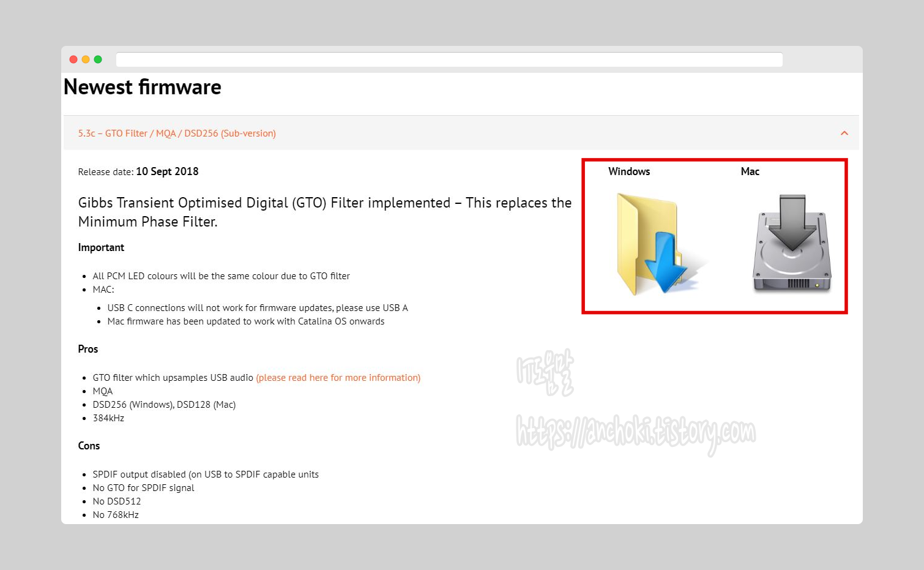Image resolution: width=924 pixels, height=570 pixels.
Task: Click the 'MAC:' bullet item
Action: [103, 290]
